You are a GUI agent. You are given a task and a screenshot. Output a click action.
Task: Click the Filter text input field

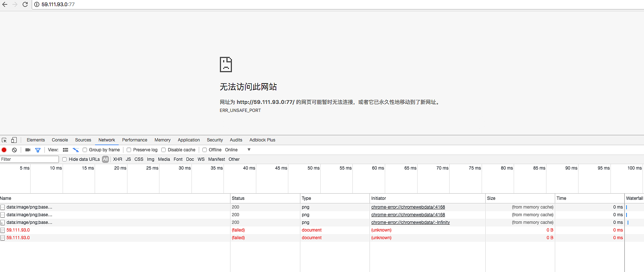point(29,159)
